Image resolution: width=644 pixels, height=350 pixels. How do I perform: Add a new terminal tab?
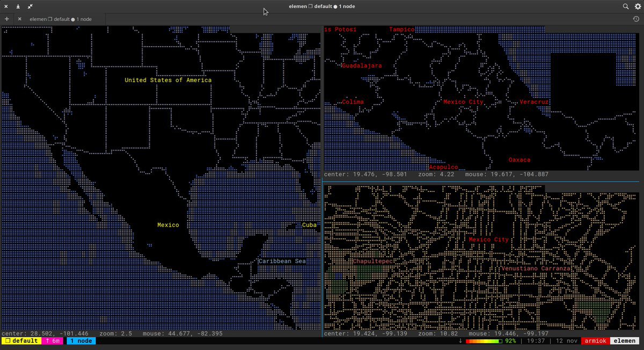tap(6, 19)
